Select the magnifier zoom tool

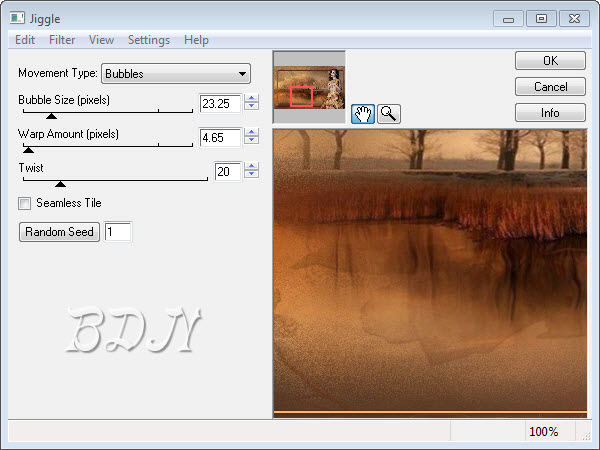click(389, 114)
